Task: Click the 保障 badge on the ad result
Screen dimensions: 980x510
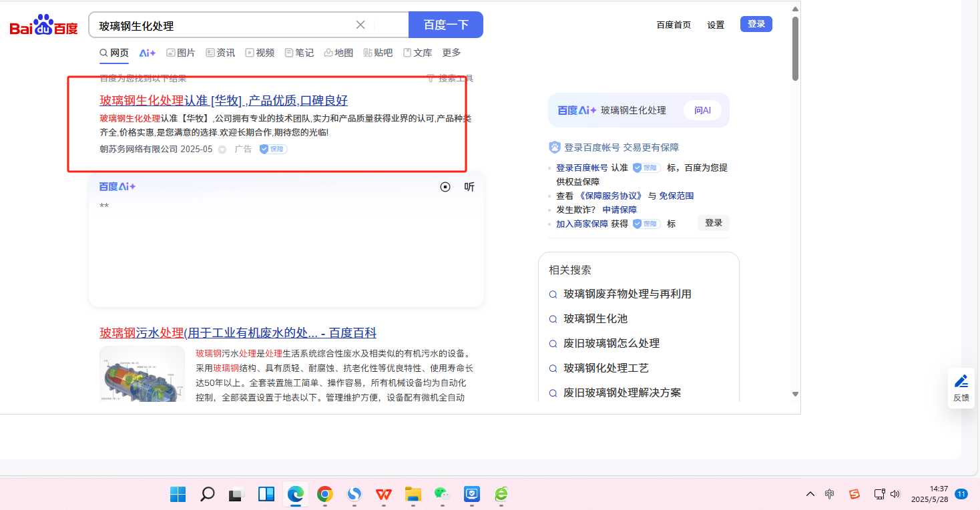Action: point(273,150)
